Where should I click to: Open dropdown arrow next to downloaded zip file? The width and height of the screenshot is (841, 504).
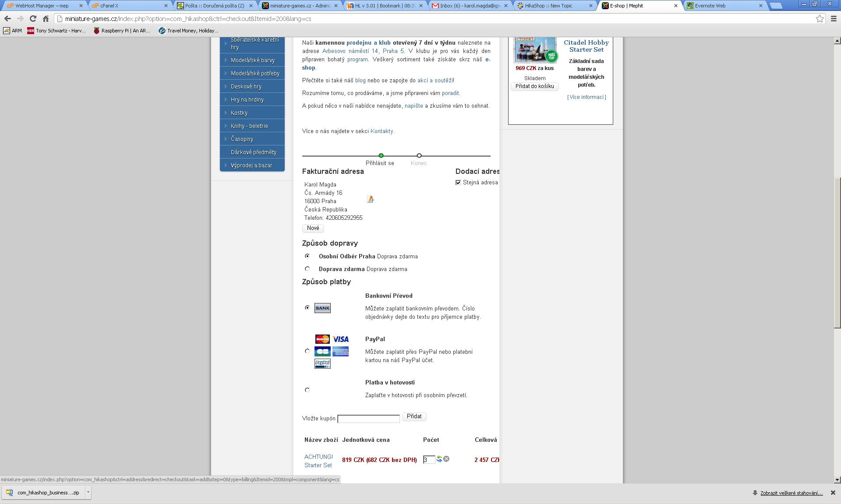(88, 492)
